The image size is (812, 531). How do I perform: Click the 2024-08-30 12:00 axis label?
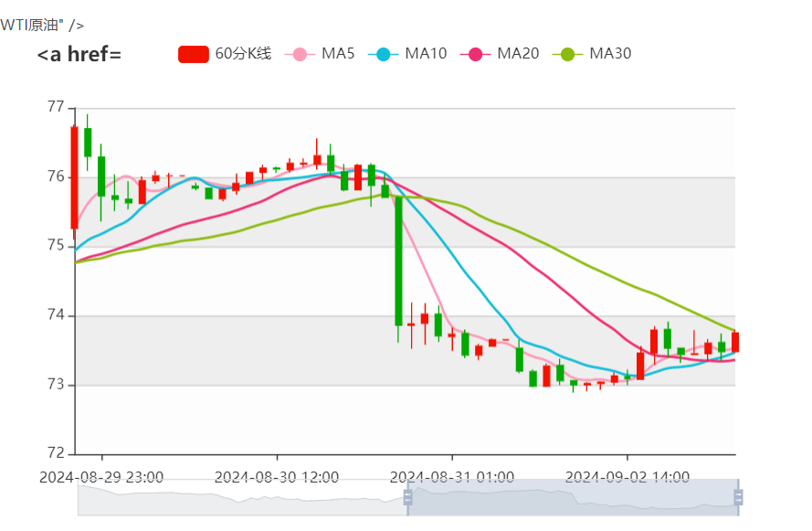[277, 477]
